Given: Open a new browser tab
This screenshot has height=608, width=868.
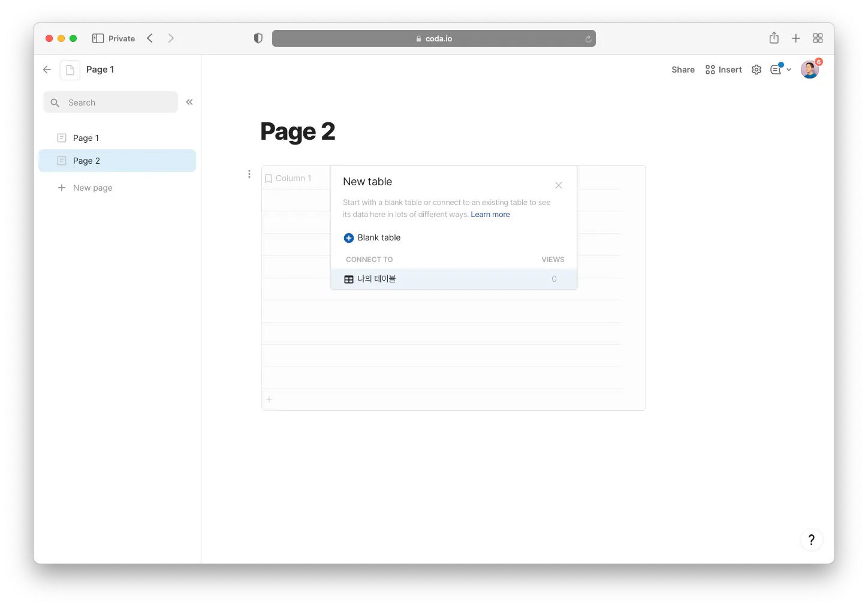Looking at the screenshot, I should pyautogui.click(x=796, y=38).
